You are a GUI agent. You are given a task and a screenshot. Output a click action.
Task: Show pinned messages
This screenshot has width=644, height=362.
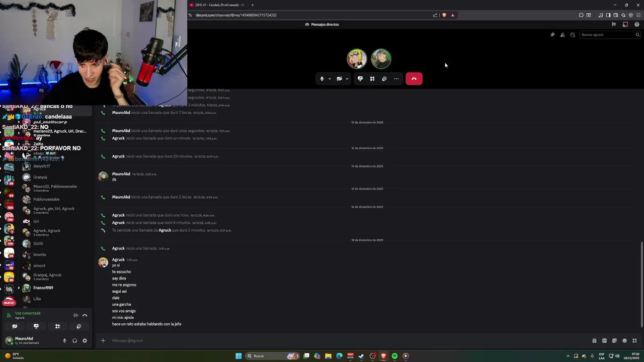click(552, 35)
